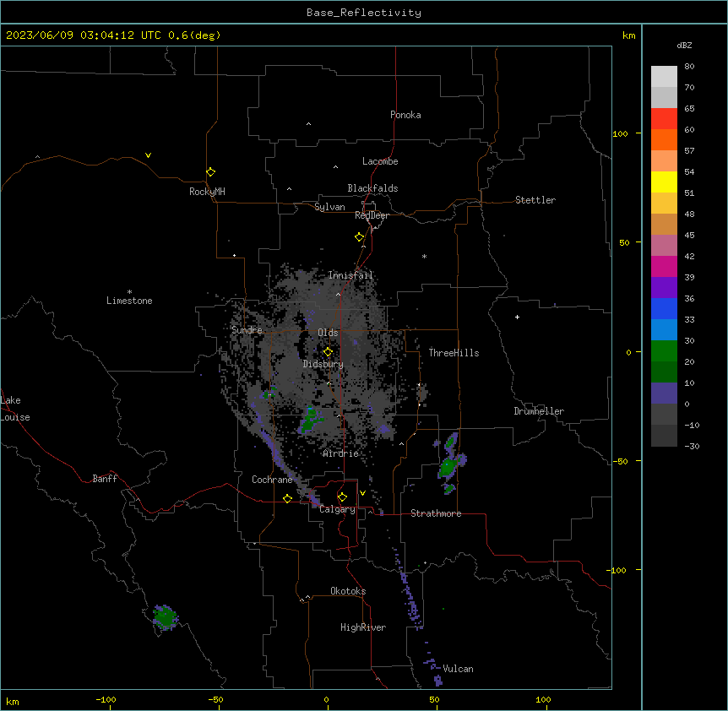Click the HighRiver label
The image size is (728, 711).
click(x=362, y=627)
